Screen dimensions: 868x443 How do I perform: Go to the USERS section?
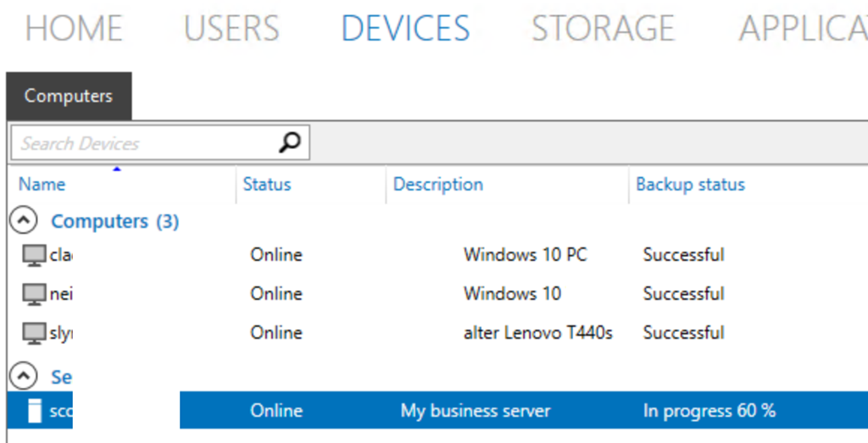(231, 29)
